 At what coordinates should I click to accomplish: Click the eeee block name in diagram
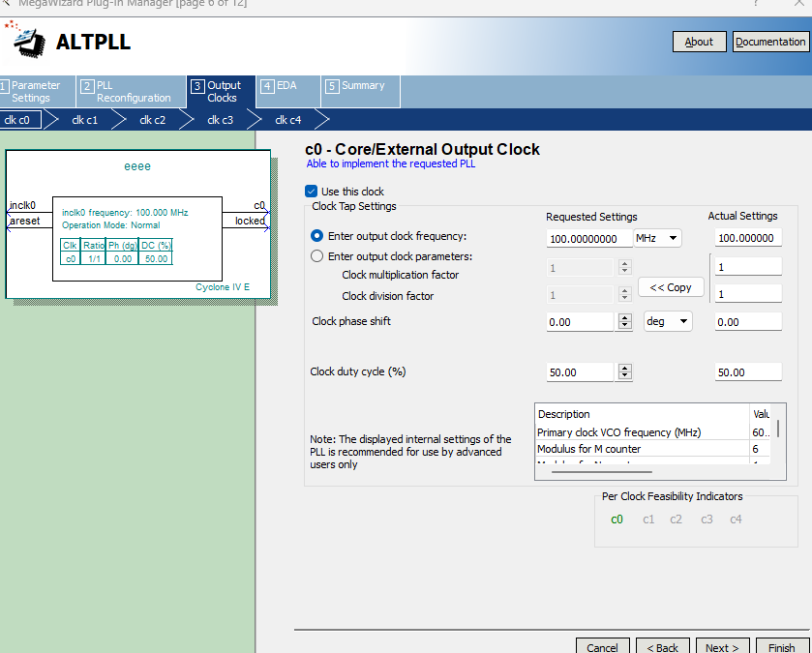(x=137, y=166)
